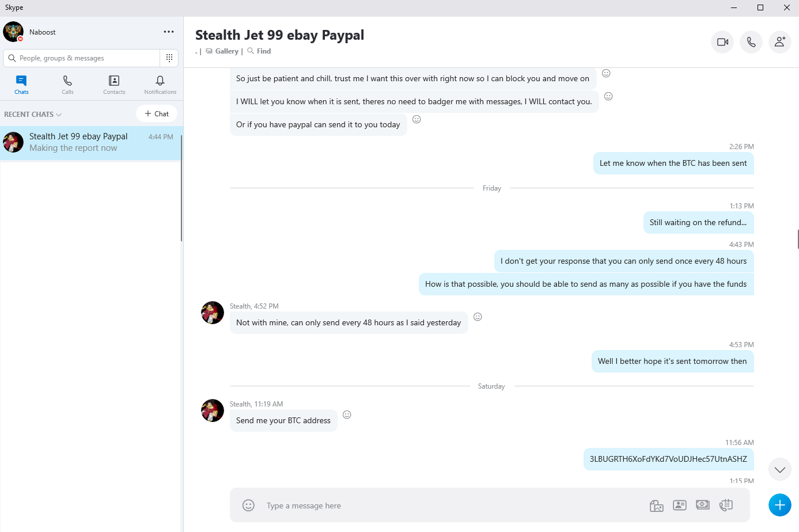
Task: React to 'I WILL let you know' message
Action: 608,96
